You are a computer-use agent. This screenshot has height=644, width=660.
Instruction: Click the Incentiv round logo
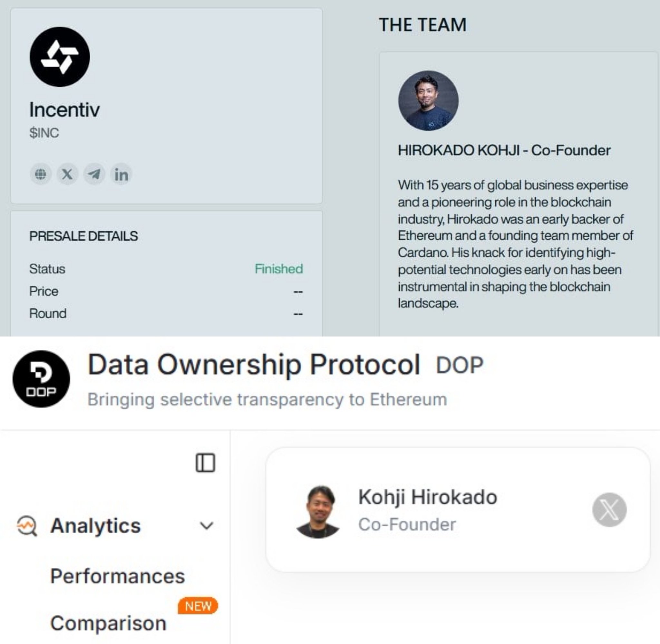pyautogui.click(x=60, y=57)
